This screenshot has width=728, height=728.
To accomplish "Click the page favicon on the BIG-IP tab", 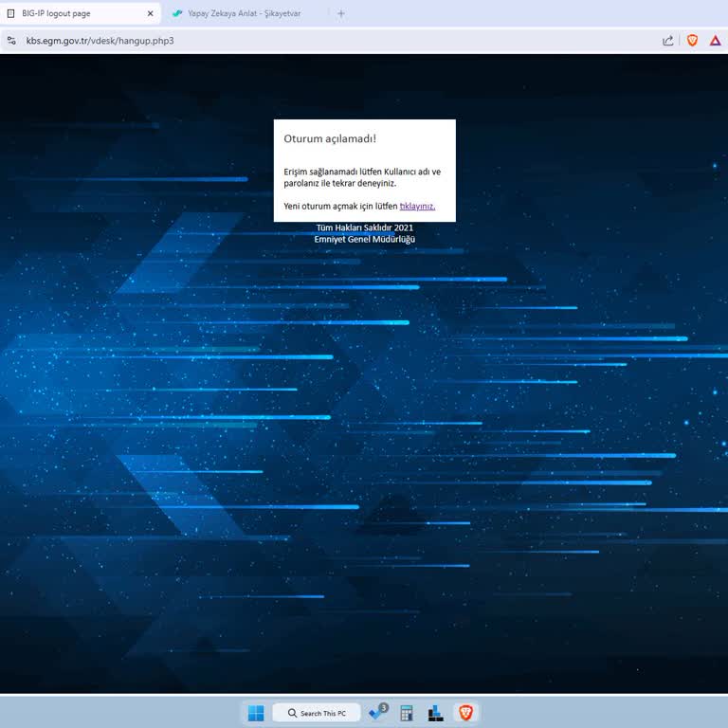I will pyautogui.click(x=11, y=13).
